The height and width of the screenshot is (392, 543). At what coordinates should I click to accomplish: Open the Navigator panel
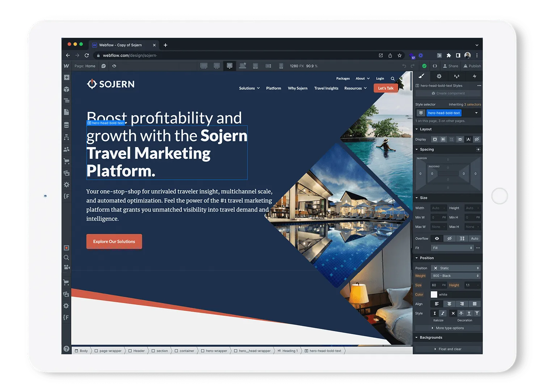67,101
